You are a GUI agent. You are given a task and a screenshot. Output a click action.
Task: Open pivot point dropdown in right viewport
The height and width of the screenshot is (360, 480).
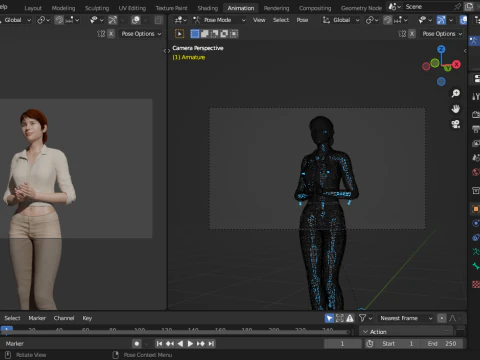(x=371, y=20)
